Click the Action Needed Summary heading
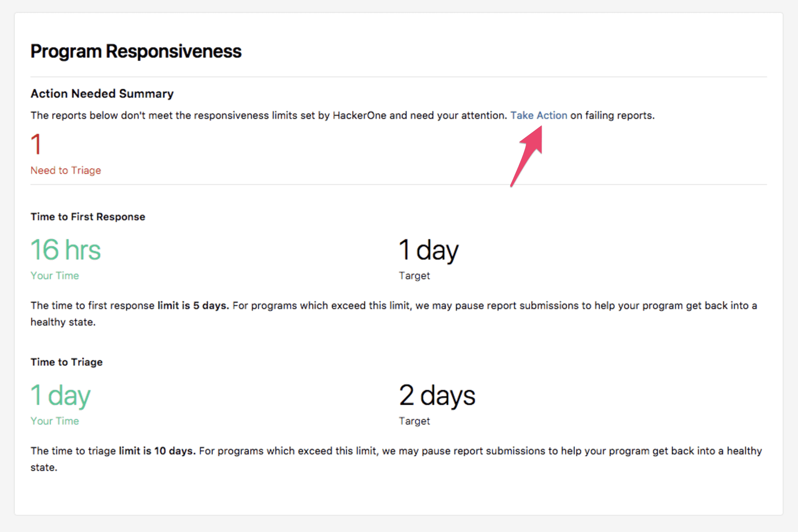 tap(102, 94)
